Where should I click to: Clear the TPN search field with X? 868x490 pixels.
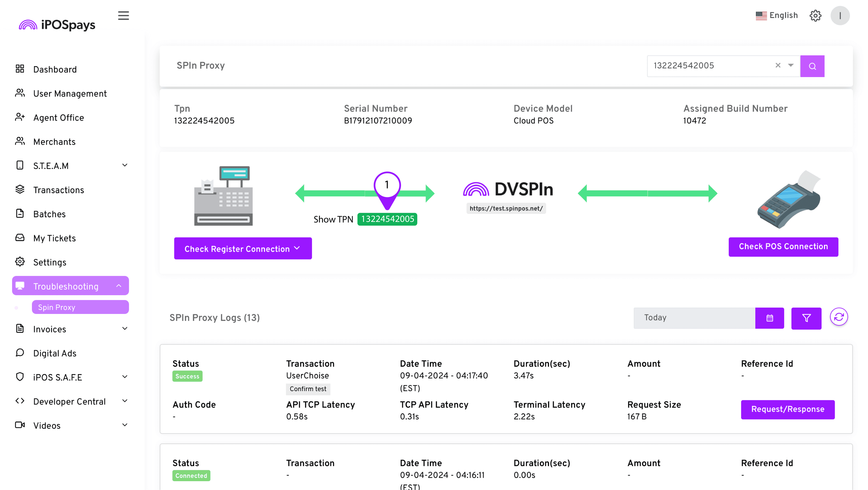pyautogui.click(x=778, y=65)
